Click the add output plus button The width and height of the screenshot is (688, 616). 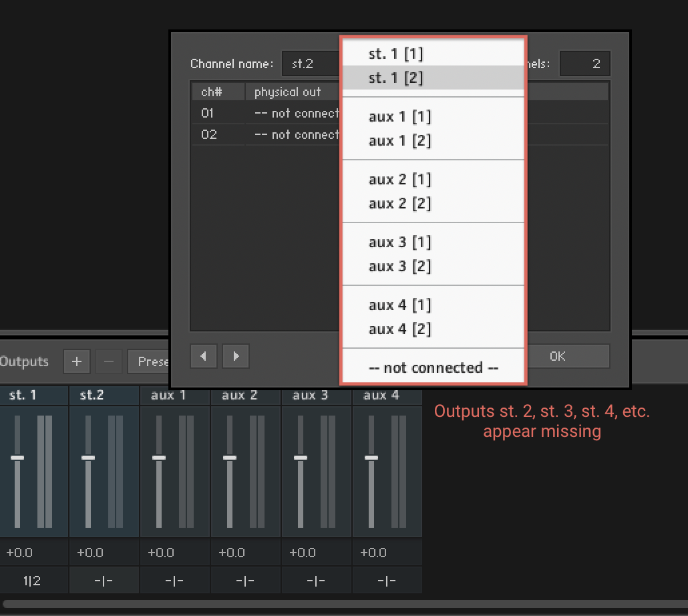77,361
